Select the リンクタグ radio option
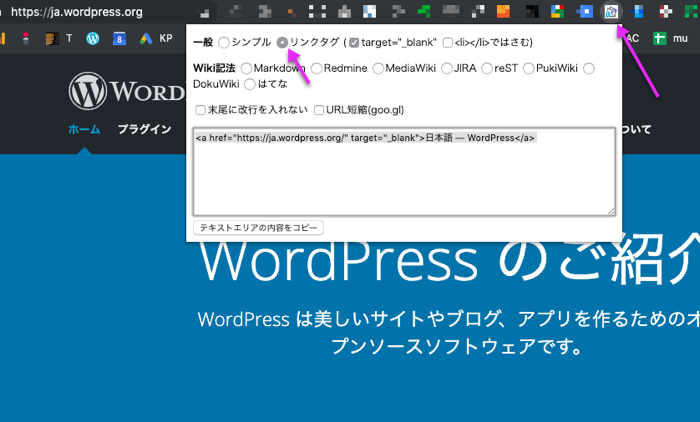 click(282, 43)
